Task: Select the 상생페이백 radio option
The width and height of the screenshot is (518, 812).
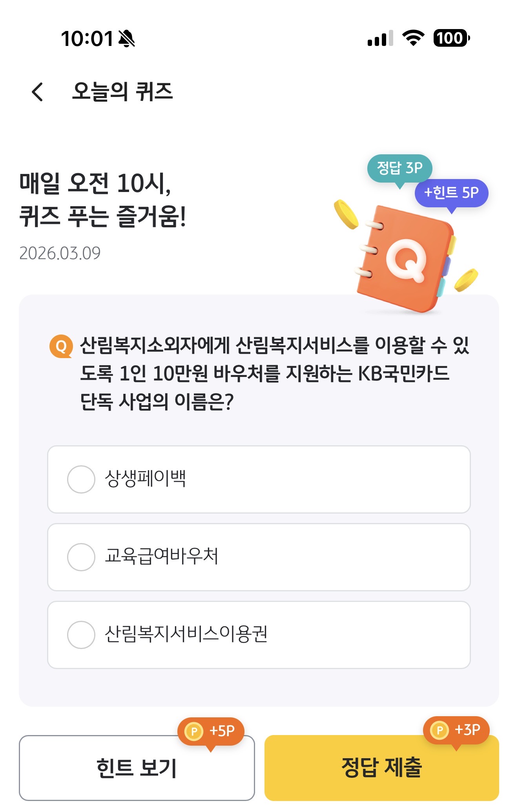Action: pyautogui.click(x=259, y=479)
